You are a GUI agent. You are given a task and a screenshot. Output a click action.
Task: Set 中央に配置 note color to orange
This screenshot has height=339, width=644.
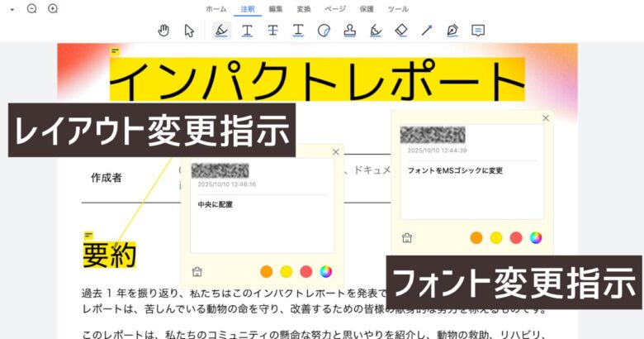click(266, 271)
